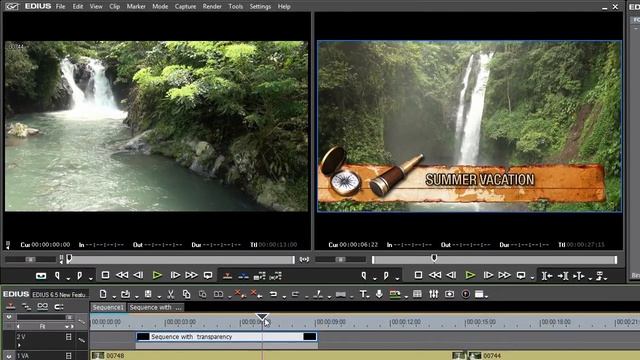This screenshot has height=360, width=640.
Task: Toggle the lock icon on the 2 V track
Action: (69, 337)
